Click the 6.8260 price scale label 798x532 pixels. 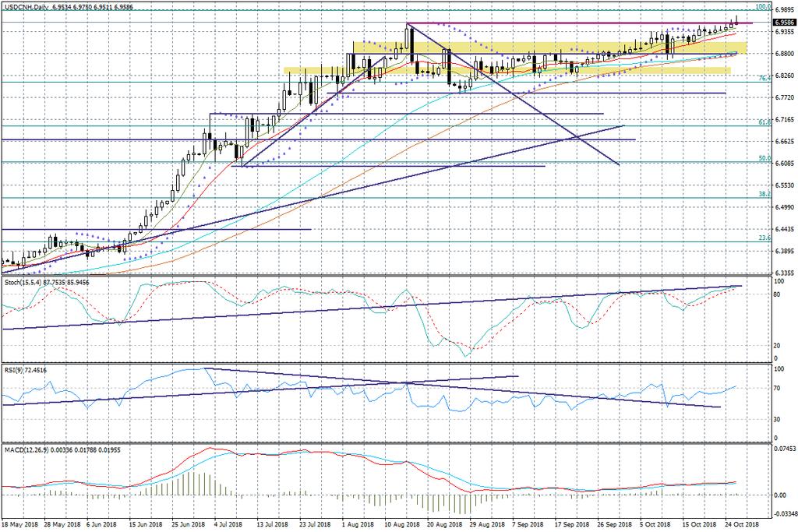784,76
